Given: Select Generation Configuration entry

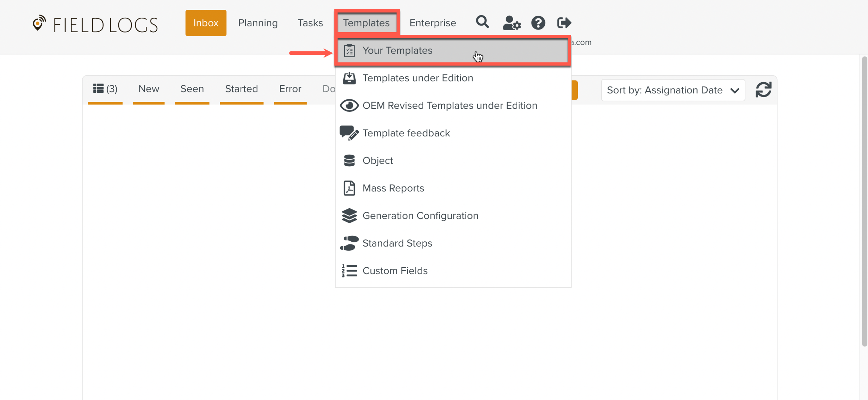Looking at the screenshot, I should (420, 216).
